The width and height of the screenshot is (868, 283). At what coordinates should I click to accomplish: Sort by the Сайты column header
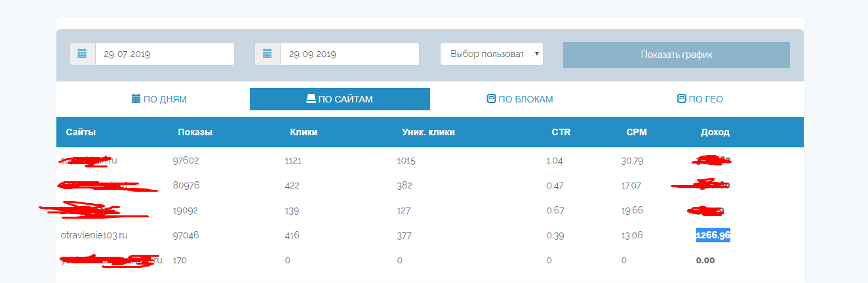pyautogui.click(x=81, y=132)
